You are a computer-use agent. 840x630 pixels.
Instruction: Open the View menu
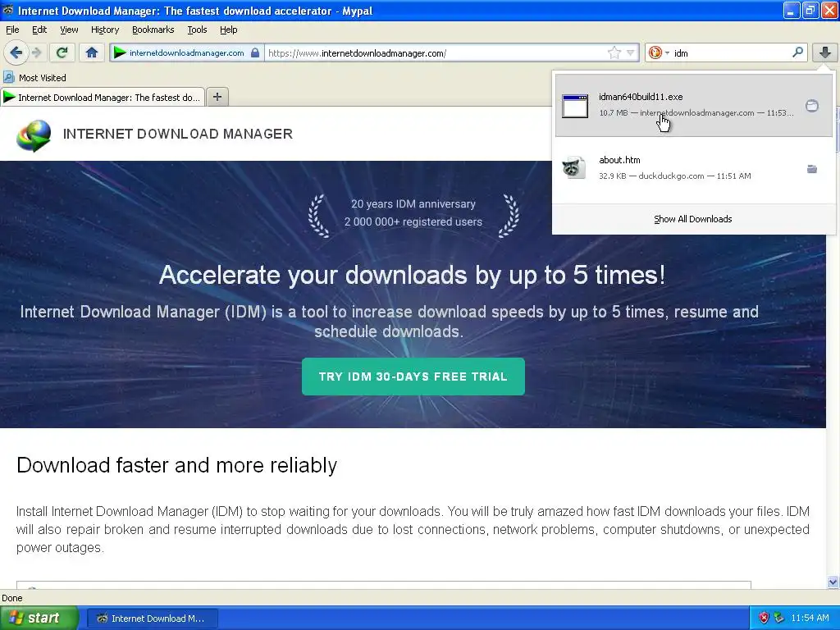click(69, 30)
